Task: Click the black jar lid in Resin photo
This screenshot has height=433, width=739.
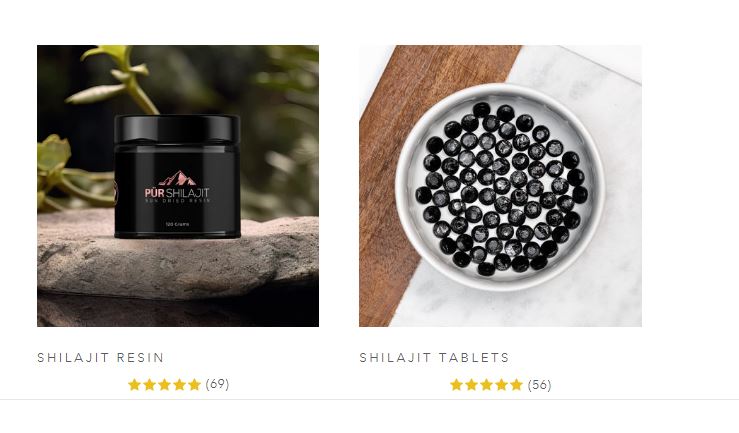Action: 177,128
